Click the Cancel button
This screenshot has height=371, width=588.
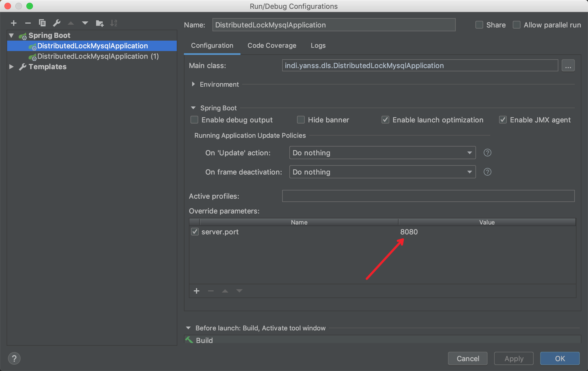(x=467, y=358)
